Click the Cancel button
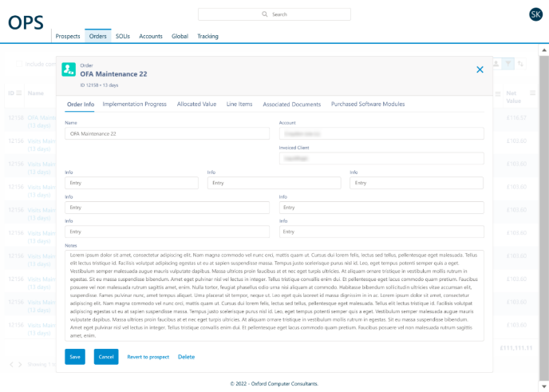 click(x=106, y=357)
